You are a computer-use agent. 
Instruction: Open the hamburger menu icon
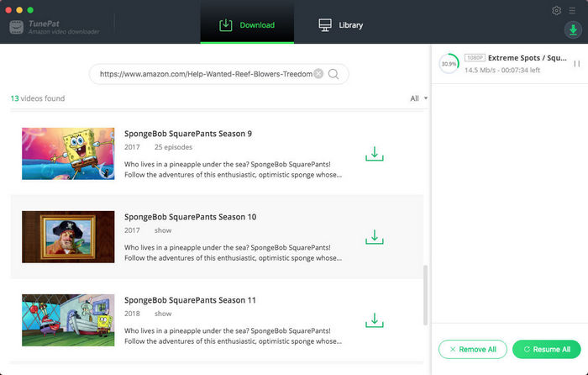tap(572, 11)
